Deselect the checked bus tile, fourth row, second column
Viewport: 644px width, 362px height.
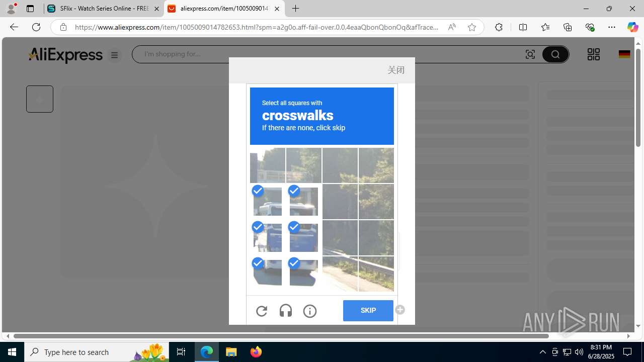[x=304, y=274]
